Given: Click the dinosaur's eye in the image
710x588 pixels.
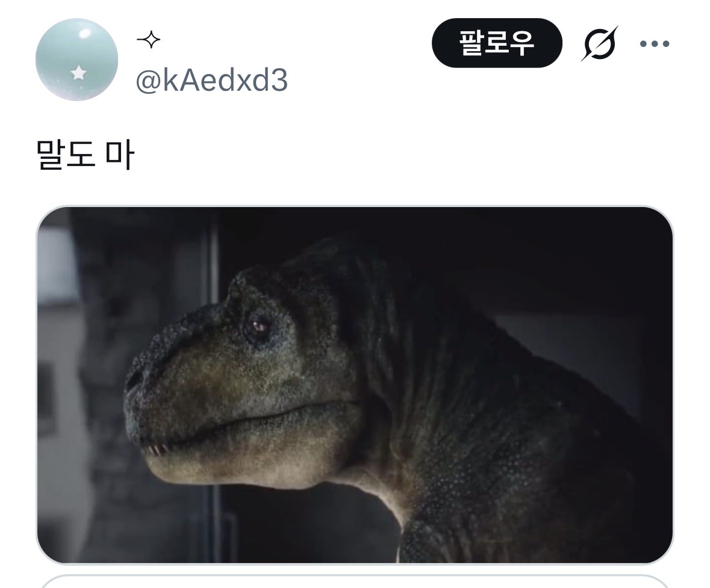Looking at the screenshot, I should (258, 326).
